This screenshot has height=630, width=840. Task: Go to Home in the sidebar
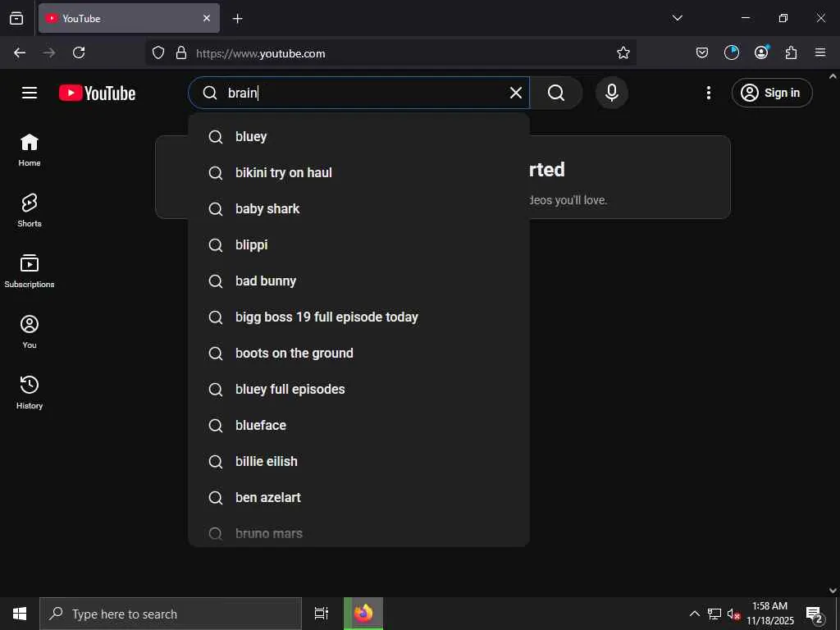pyautogui.click(x=30, y=151)
